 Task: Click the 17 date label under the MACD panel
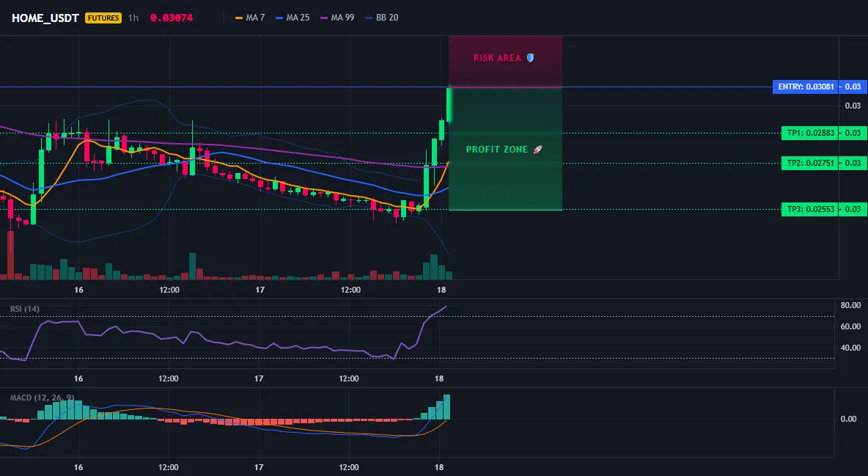259,467
